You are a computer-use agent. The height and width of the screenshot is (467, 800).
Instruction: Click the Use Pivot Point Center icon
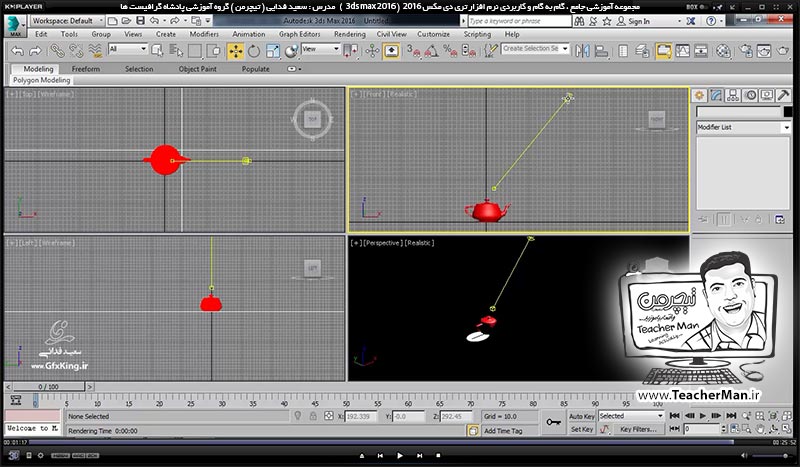[351, 51]
